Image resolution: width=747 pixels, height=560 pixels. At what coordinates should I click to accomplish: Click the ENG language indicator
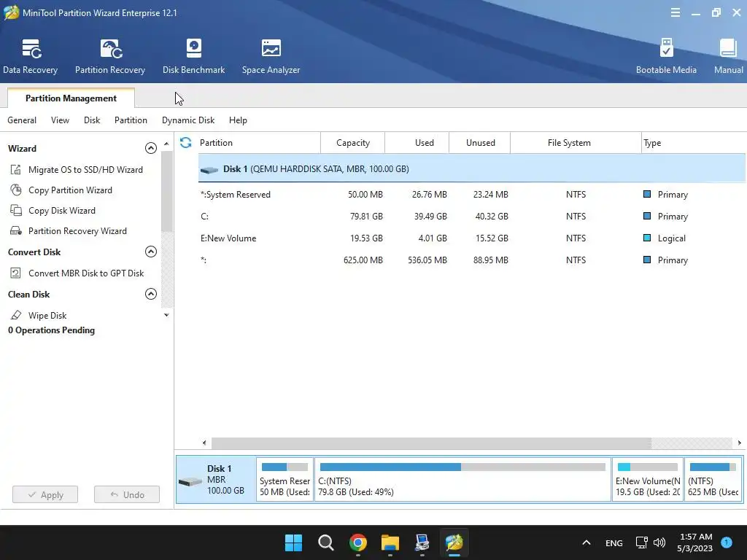pos(614,542)
